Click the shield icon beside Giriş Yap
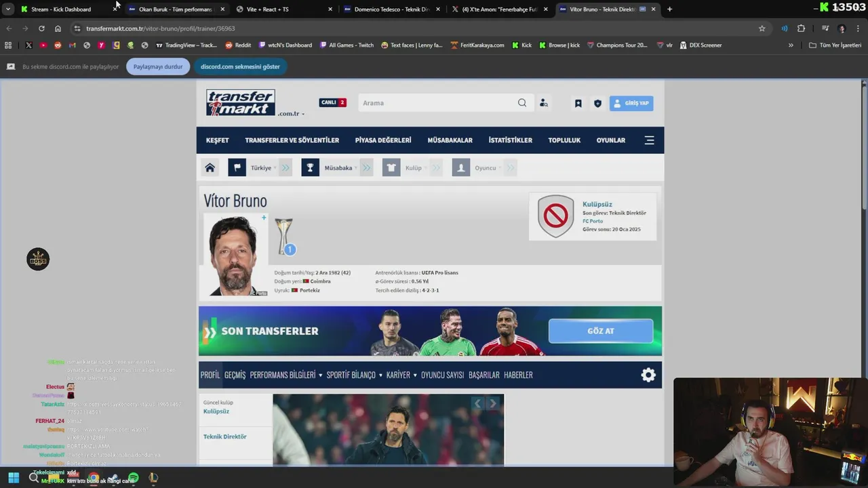 [x=597, y=104]
